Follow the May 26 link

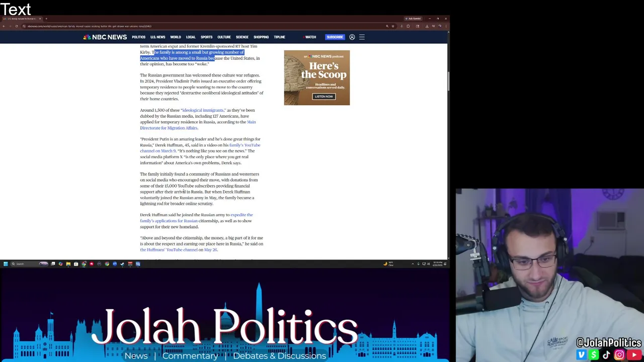coord(210,250)
